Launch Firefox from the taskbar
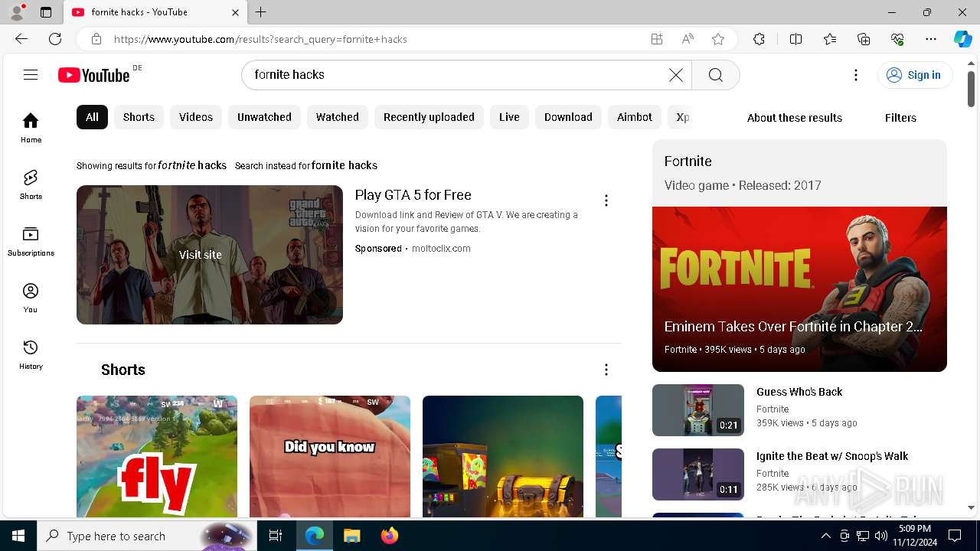The width and height of the screenshot is (980, 551). 389,536
